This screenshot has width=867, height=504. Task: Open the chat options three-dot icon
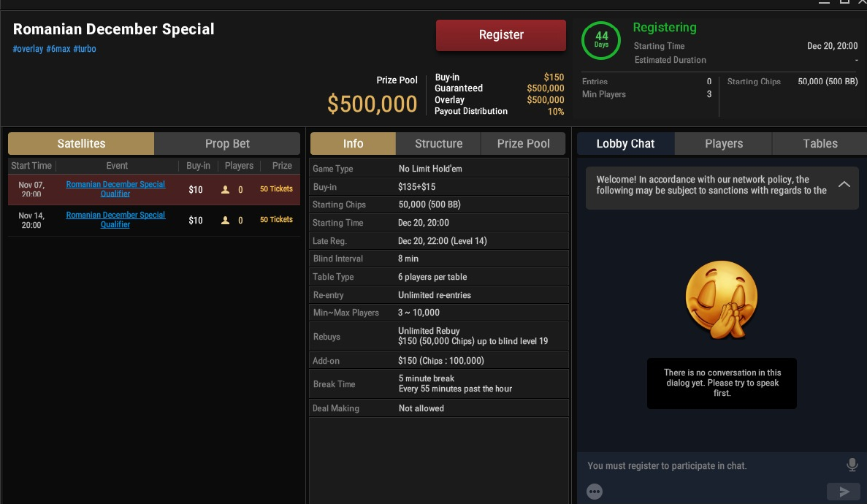595,492
